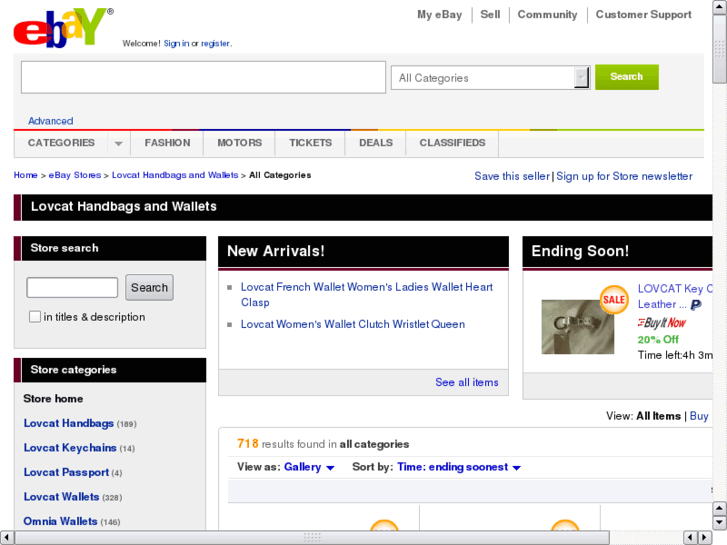Viewport: 727px width, 545px height.
Task: Open Lovcat Wallets category
Action: coord(62,497)
